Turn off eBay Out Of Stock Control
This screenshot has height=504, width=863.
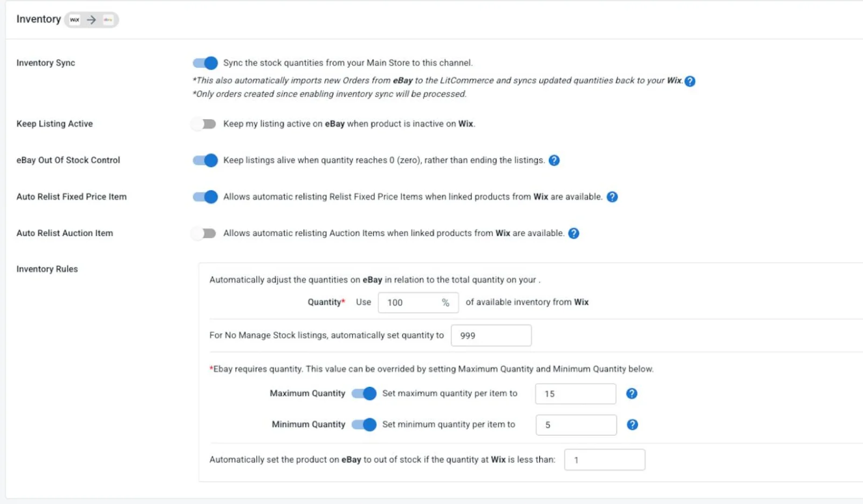point(204,160)
